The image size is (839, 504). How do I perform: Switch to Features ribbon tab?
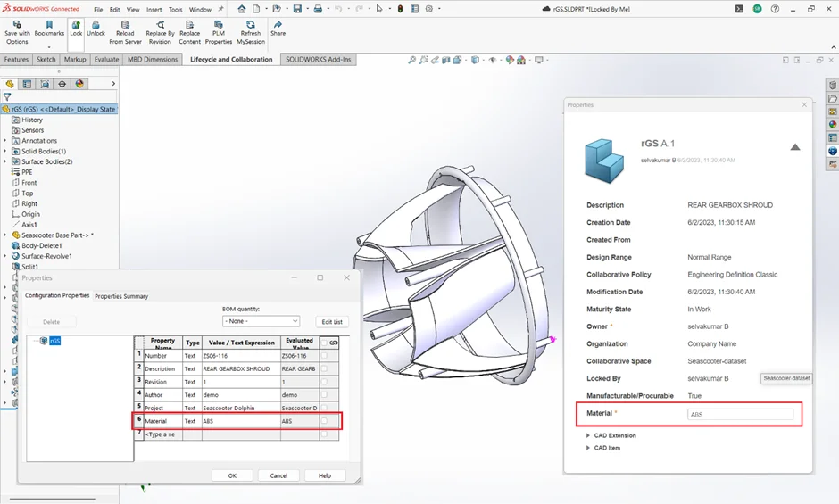point(17,60)
